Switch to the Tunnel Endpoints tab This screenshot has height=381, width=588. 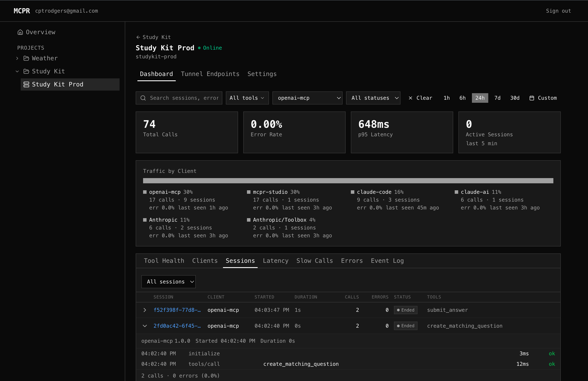tap(210, 74)
